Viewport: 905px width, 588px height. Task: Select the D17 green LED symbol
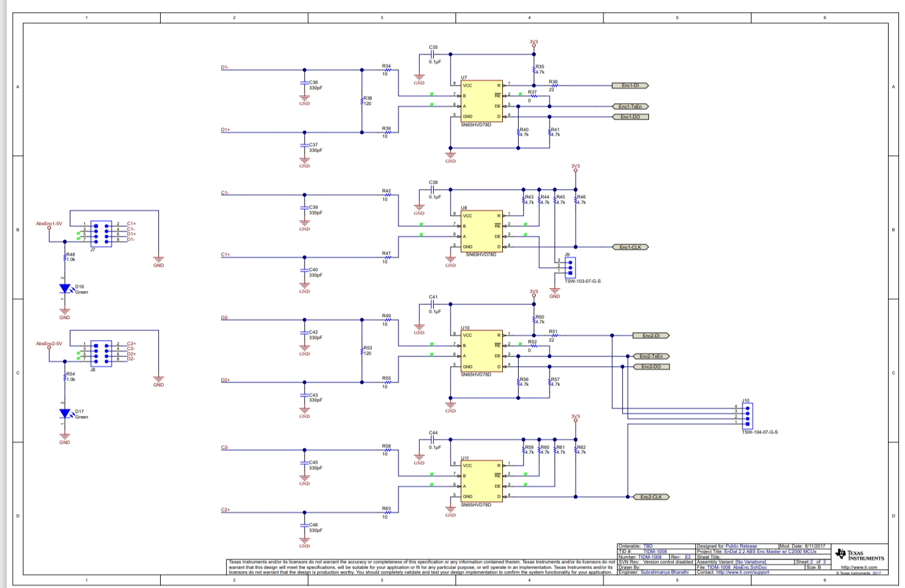coord(65,413)
